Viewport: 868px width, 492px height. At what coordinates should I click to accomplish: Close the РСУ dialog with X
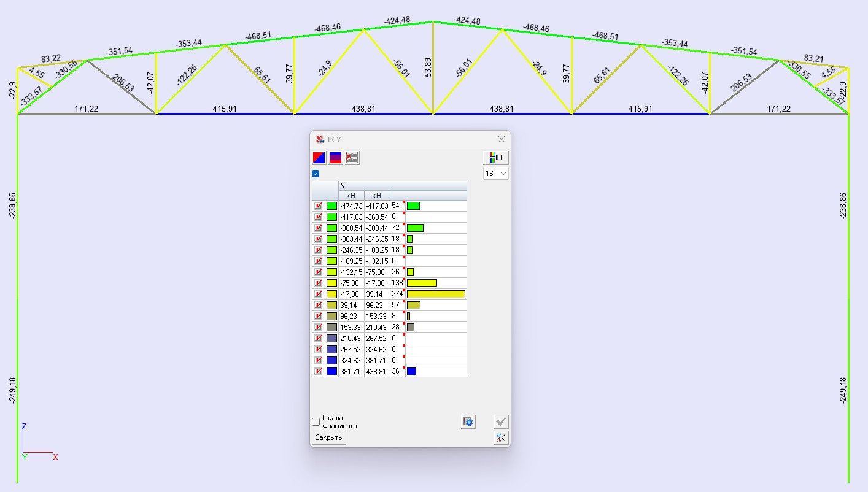click(501, 139)
